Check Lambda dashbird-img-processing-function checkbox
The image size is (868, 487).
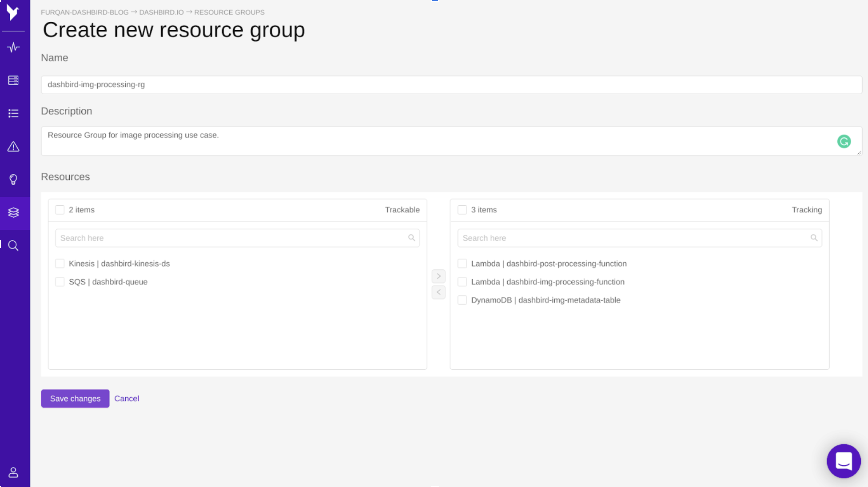tap(462, 282)
